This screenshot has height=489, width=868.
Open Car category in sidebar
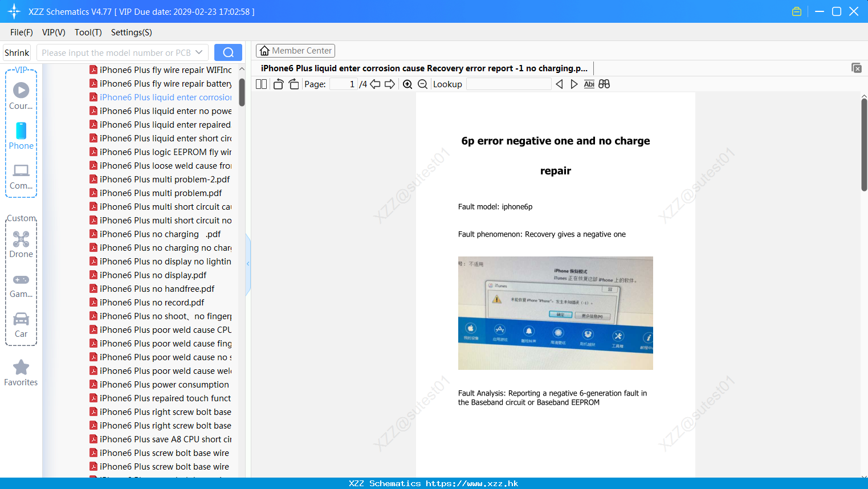click(21, 325)
